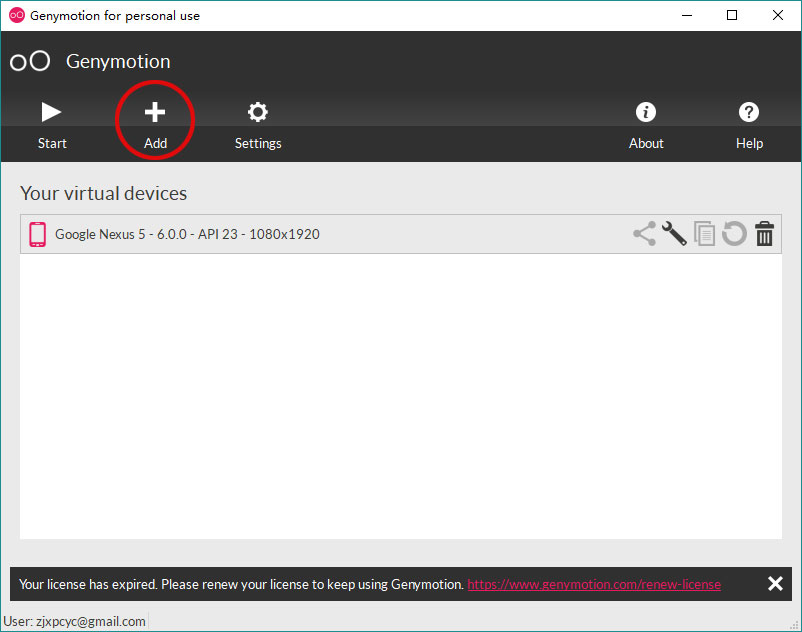The image size is (802, 632).
Task: Click the window resize grip corner
Action: (794, 625)
